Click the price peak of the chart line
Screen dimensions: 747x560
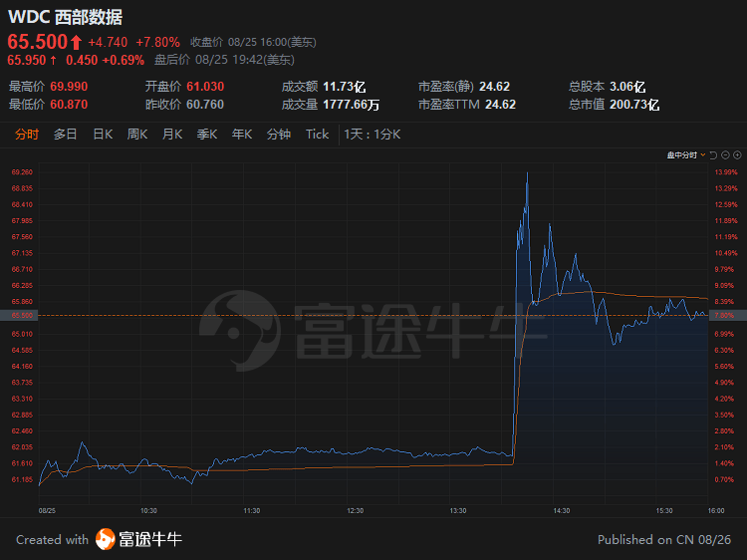[527, 173]
